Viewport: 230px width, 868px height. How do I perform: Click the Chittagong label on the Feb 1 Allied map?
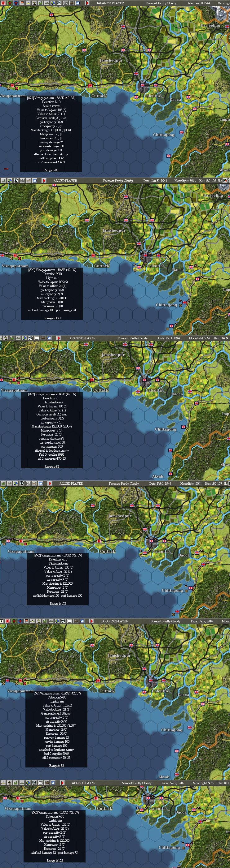(172, 590)
